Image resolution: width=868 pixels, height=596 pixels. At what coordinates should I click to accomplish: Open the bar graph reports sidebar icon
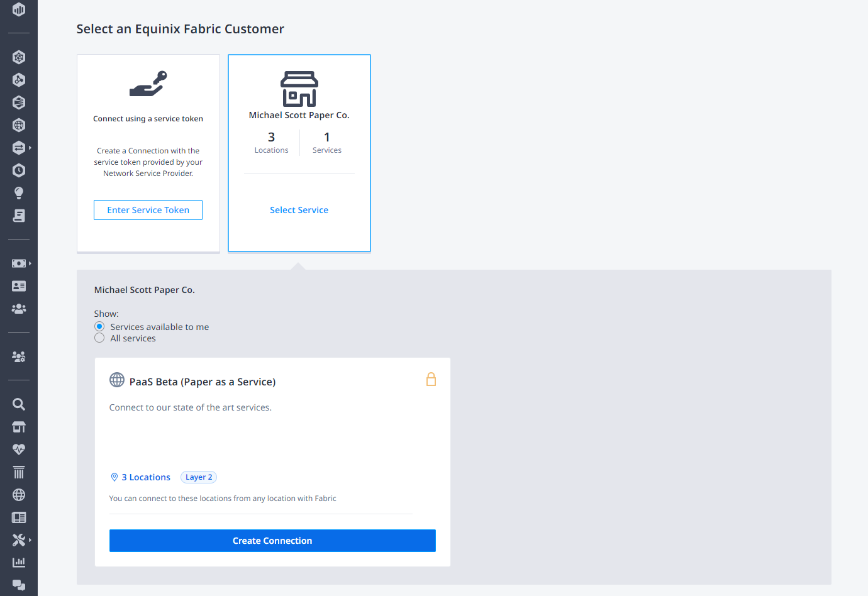pyautogui.click(x=19, y=562)
